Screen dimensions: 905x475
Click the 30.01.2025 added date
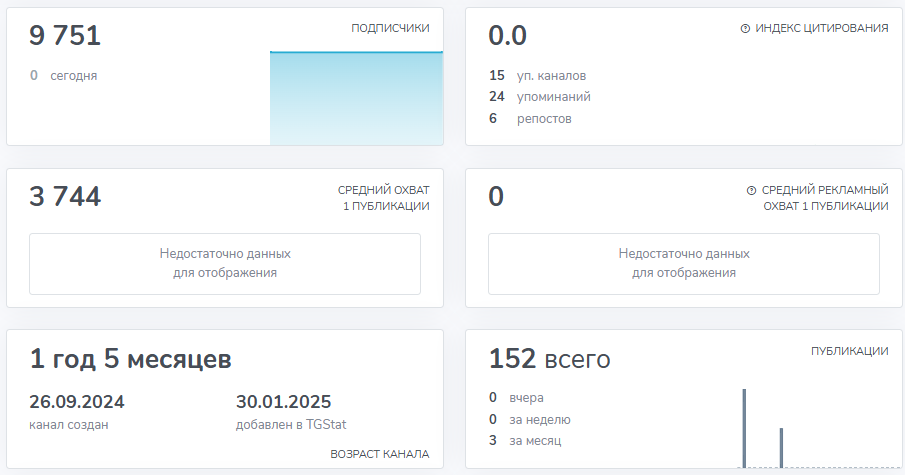[x=283, y=402]
